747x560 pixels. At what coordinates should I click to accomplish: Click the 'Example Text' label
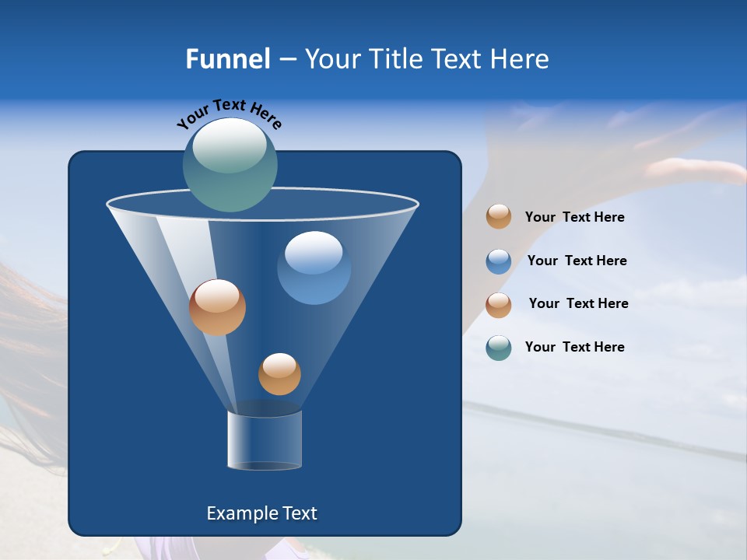[262, 513]
